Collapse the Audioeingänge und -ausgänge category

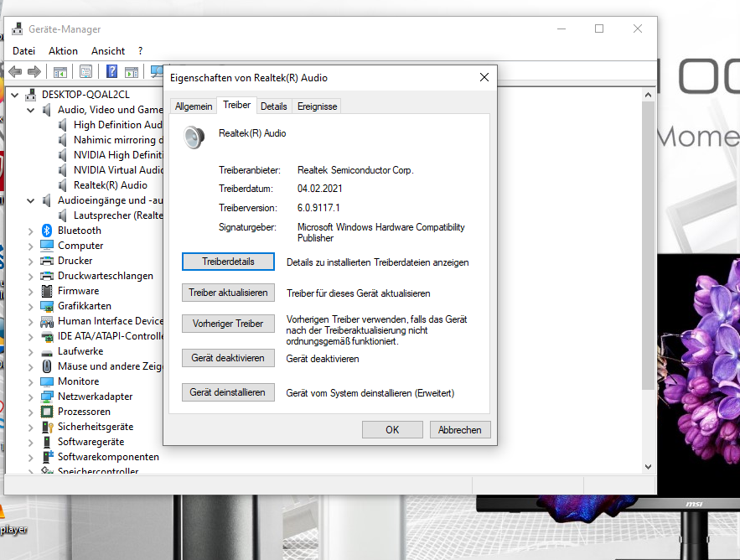[31, 200]
